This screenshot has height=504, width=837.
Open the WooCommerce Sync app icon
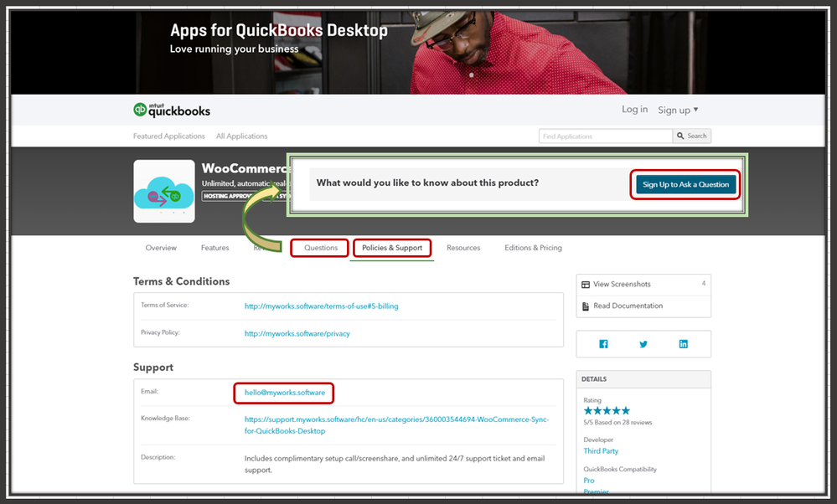click(x=164, y=191)
